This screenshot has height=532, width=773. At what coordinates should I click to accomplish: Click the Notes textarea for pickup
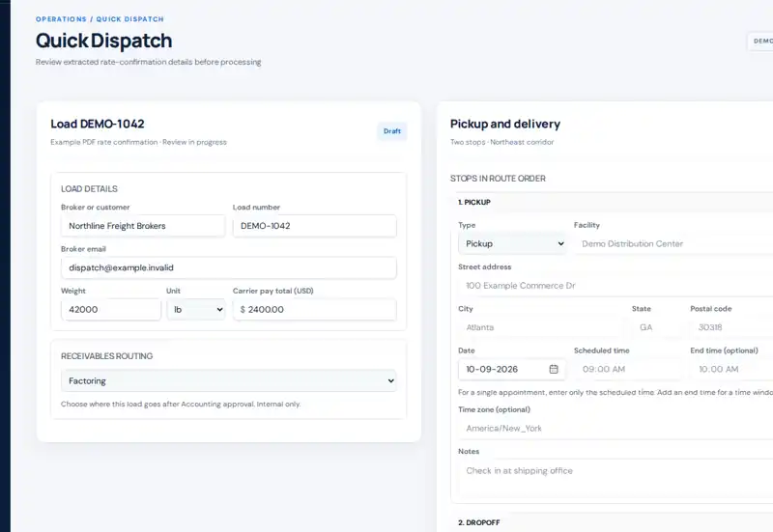(x=616, y=477)
